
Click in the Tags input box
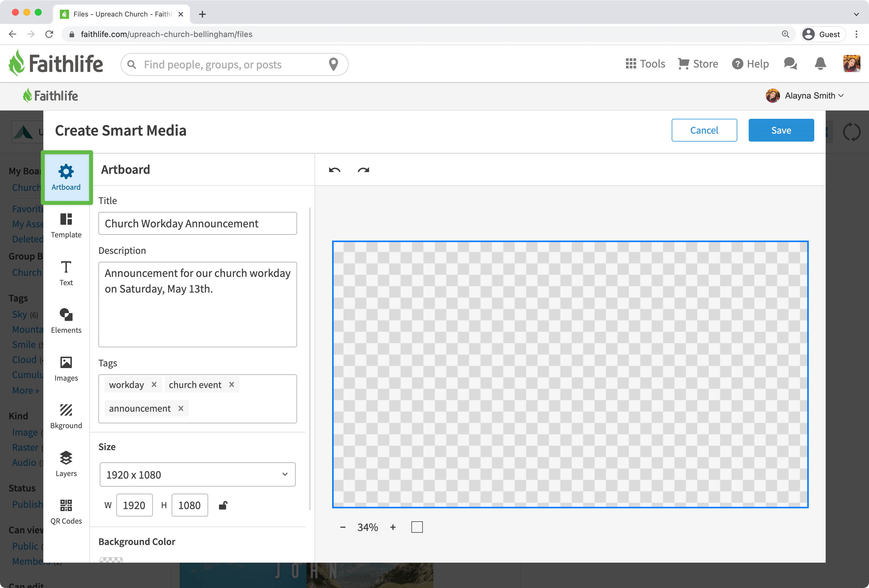point(197,399)
